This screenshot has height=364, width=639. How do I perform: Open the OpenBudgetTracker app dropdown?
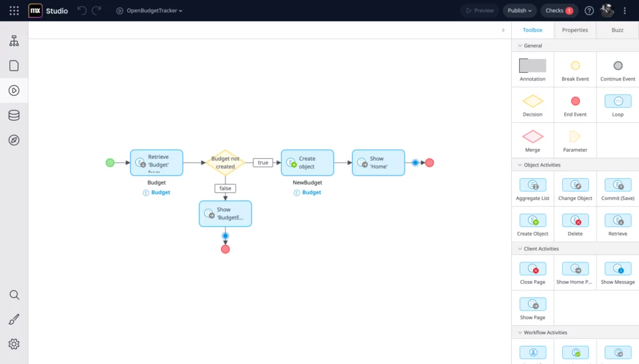(150, 11)
